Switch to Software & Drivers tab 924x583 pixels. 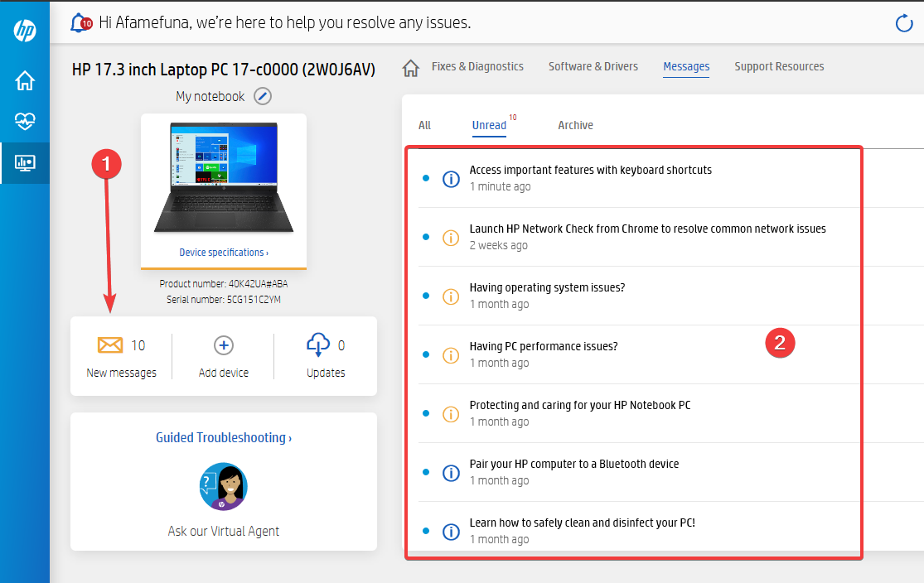point(593,66)
